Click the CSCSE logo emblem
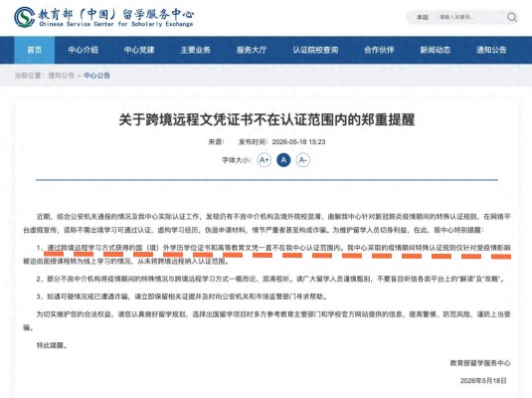Screen dimensions: 532x398 pos(24,17)
